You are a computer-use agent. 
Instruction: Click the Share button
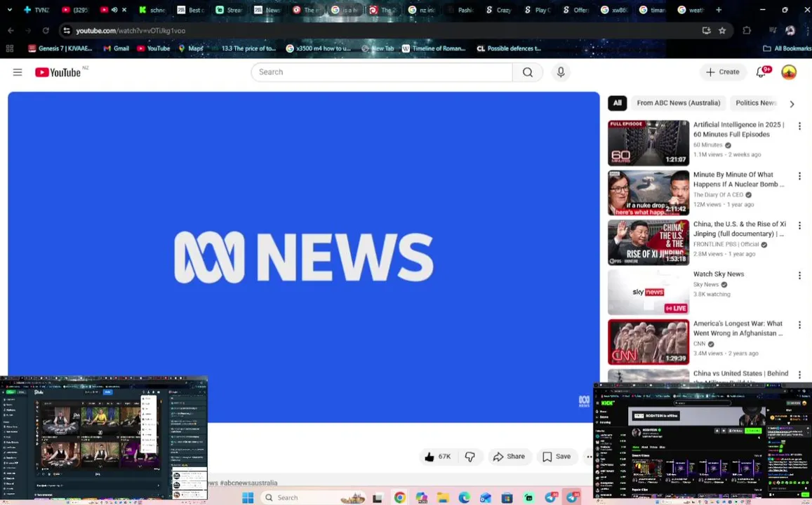tap(509, 457)
